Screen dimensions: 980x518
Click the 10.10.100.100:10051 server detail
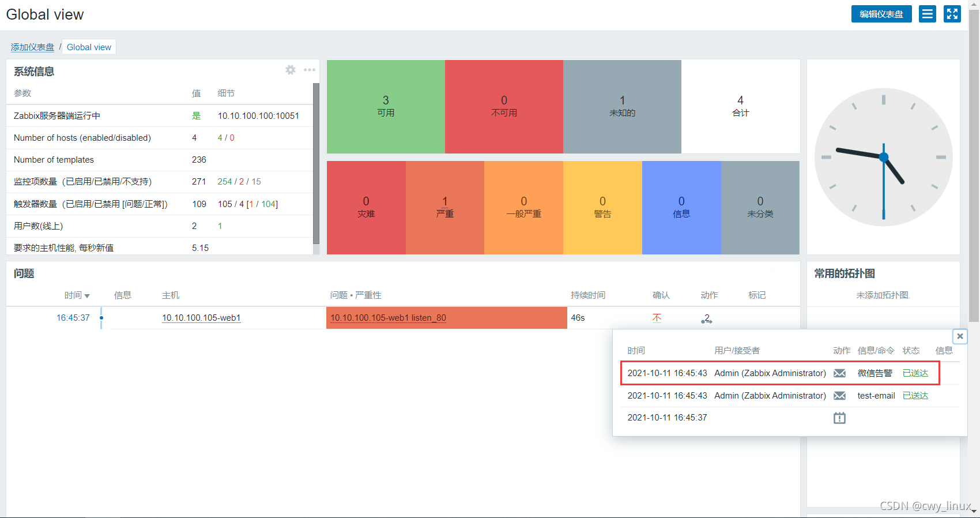pyautogui.click(x=258, y=116)
